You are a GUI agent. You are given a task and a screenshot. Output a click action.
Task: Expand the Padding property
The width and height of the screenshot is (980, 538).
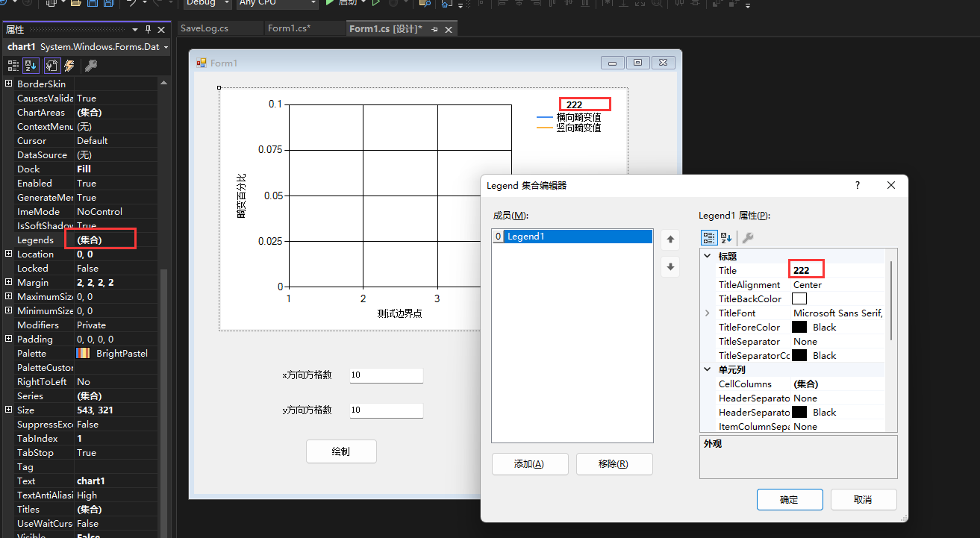click(x=9, y=339)
